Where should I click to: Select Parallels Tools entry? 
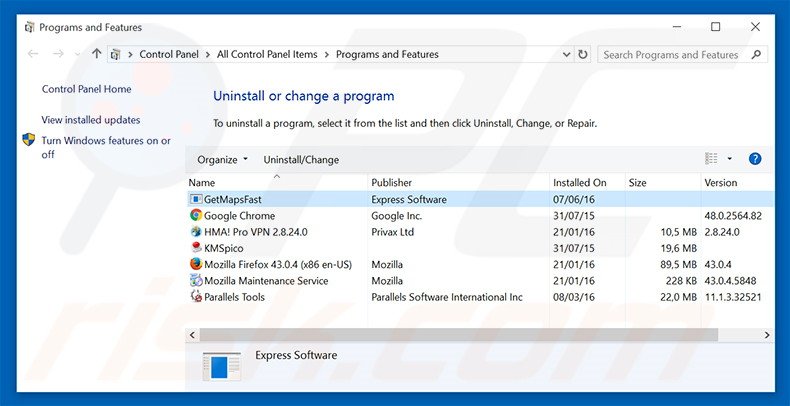coord(234,297)
